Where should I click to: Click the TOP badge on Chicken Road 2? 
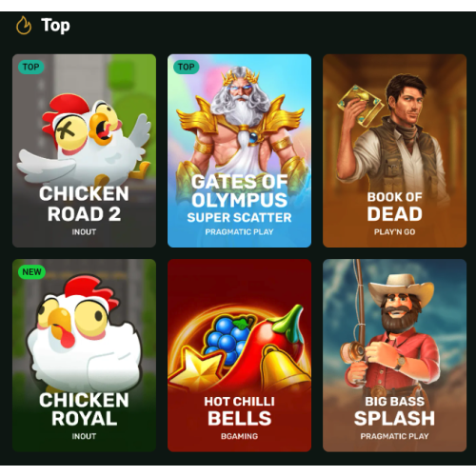point(31,67)
